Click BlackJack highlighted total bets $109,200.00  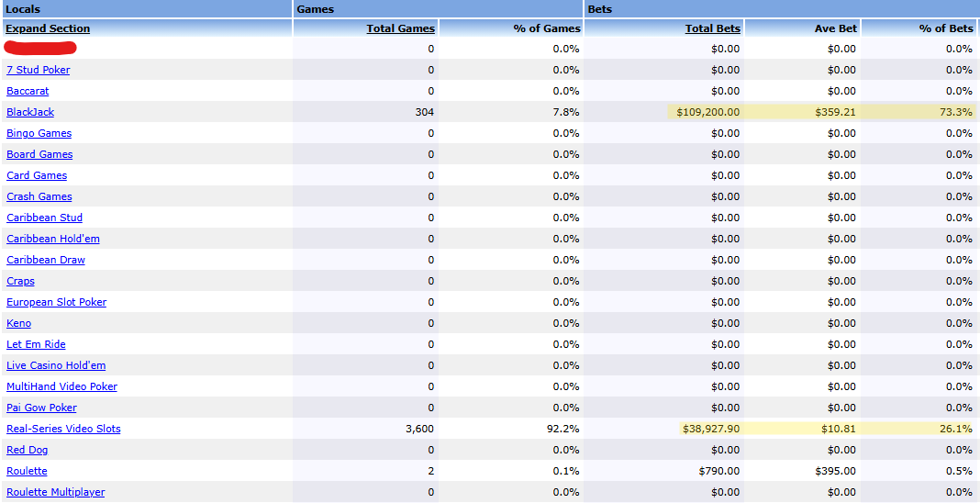point(707,112)
